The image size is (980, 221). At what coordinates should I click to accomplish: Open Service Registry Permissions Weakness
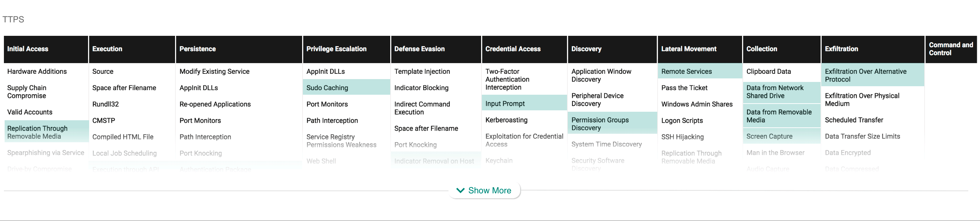tap(341, 141)
